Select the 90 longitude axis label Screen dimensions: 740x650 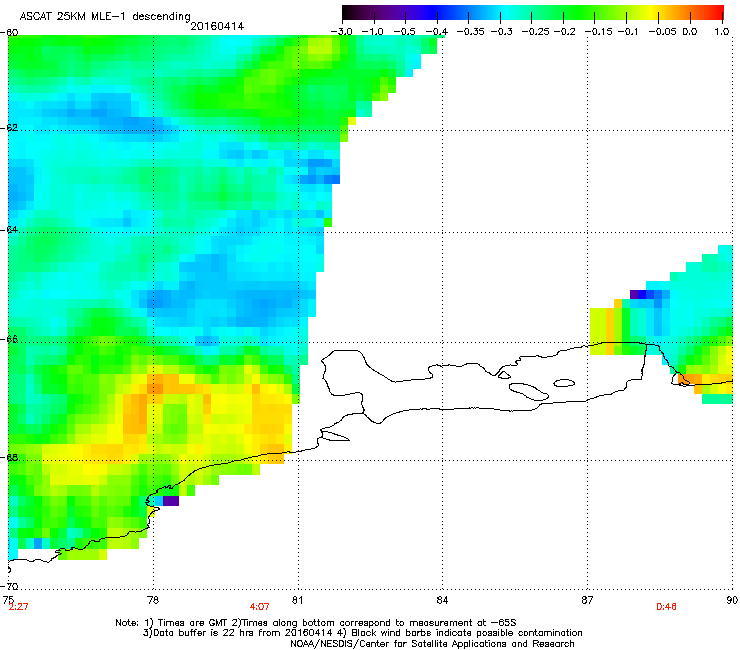pos(732,600)
